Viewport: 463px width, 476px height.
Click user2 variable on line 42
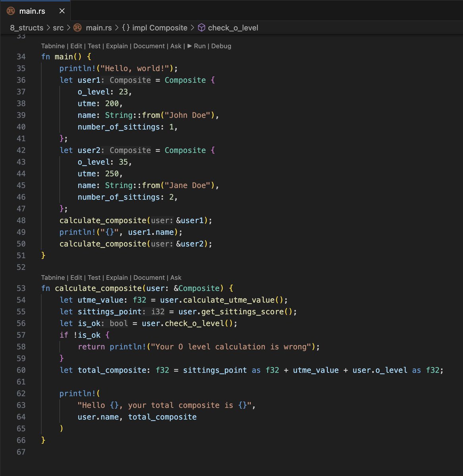click(89, 150)
